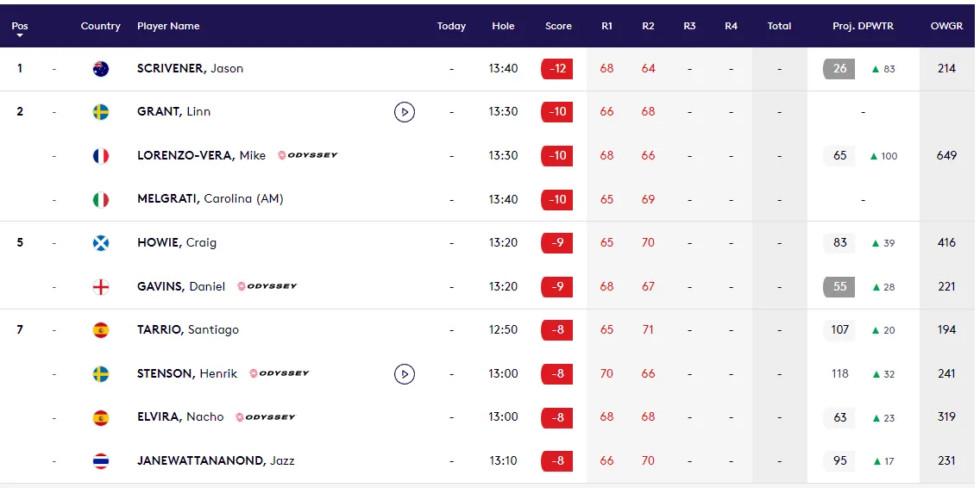Click green up arrow in Tarrio's ranking

click(876, 330)
